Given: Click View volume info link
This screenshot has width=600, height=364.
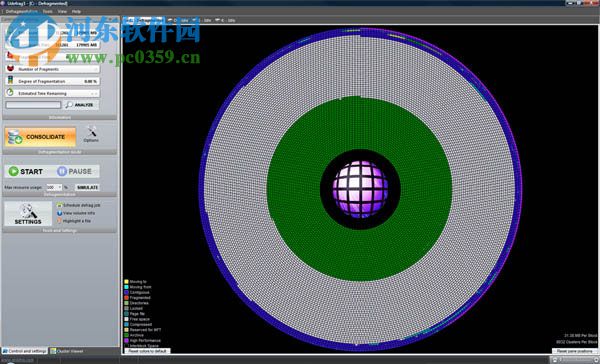Looking at the screenshot, I should click(79, 213).
